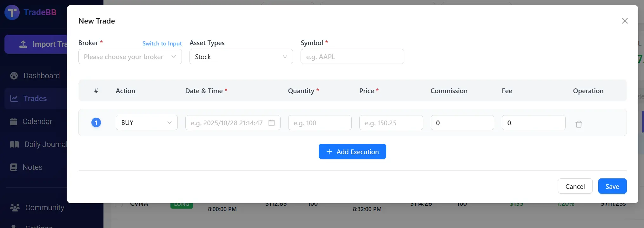Click the Daily Journal book icon

tap(15, 144)
